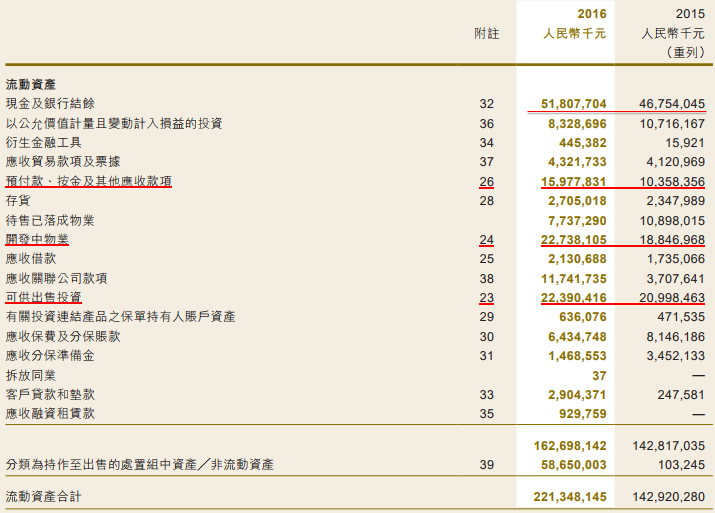The width and height of the screenshot is (715, 513).
Task: Click the underlined 預付款、按金及其他應收款項 label
Action: (88, 181)
